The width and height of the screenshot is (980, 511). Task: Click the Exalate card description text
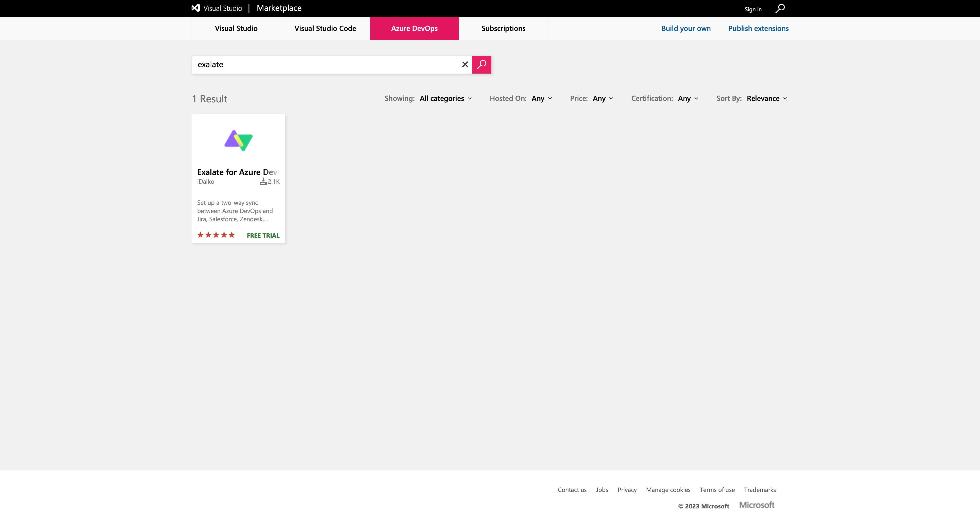235,211
